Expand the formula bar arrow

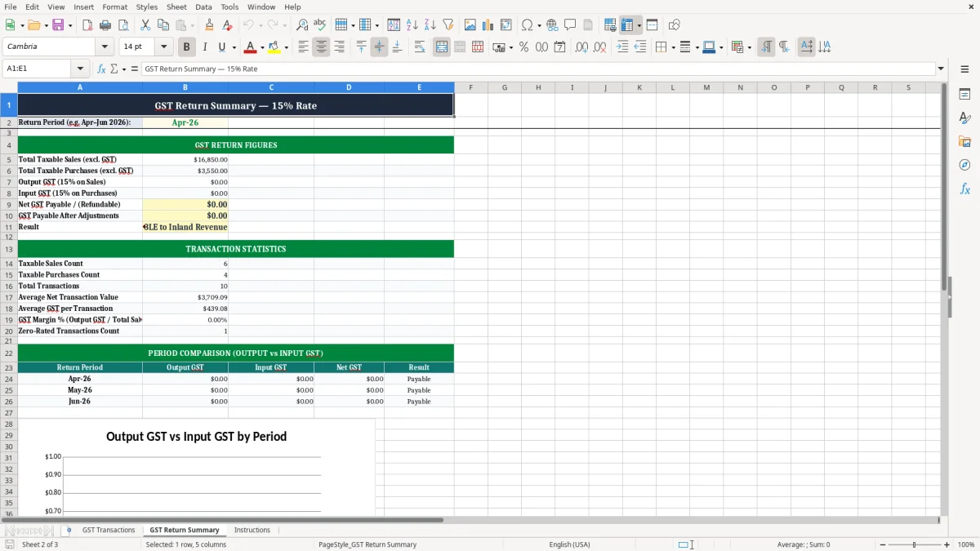tap(941, 69)
